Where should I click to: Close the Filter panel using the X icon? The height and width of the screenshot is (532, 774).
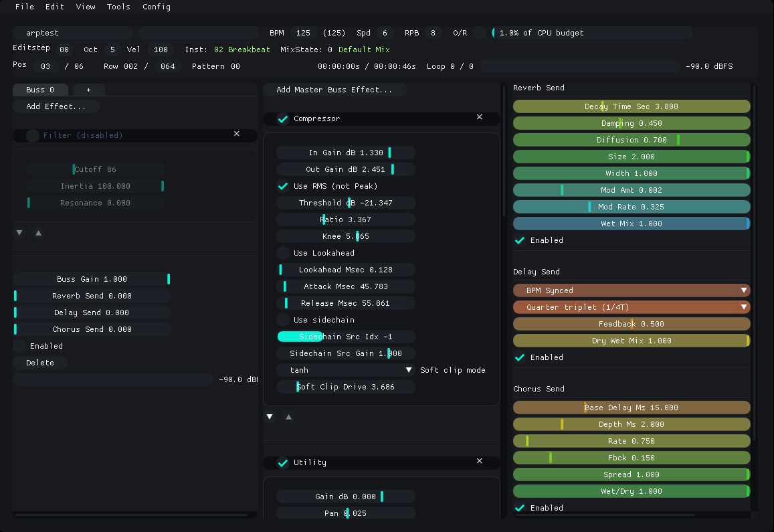(x=236, y=134)
